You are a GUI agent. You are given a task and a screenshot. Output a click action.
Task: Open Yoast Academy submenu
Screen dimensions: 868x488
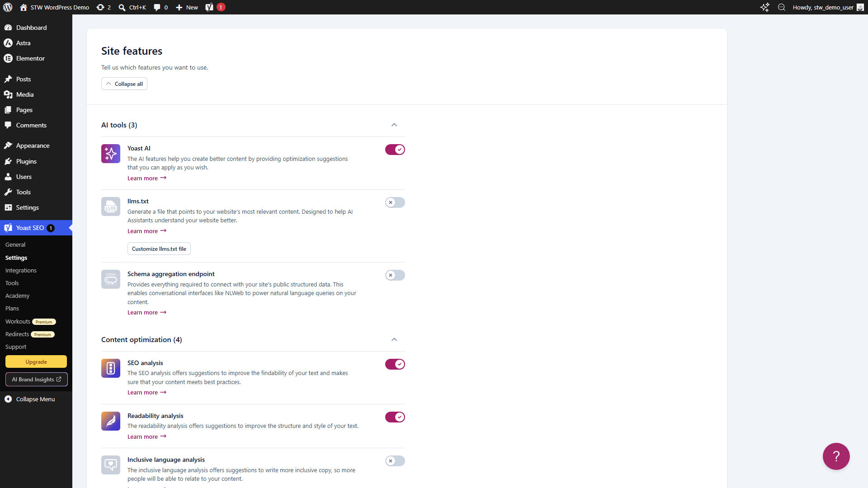pos(17,296)
